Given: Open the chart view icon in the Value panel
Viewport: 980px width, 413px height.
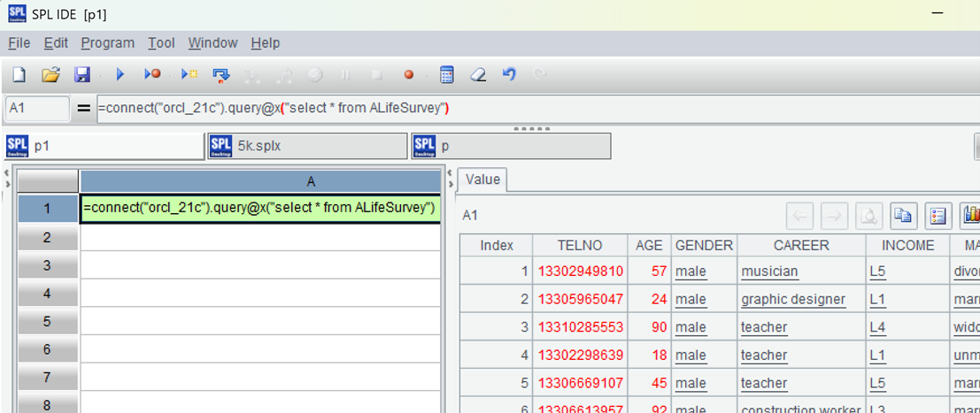Looking at the screenshot, I should coord(970,215).
